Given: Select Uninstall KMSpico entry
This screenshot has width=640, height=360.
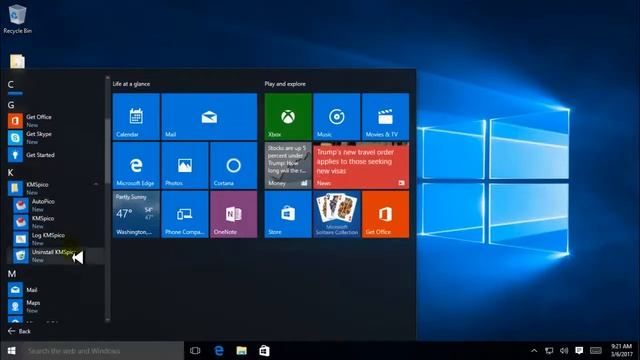Looking at the screenshot, I should coord(55,256).
